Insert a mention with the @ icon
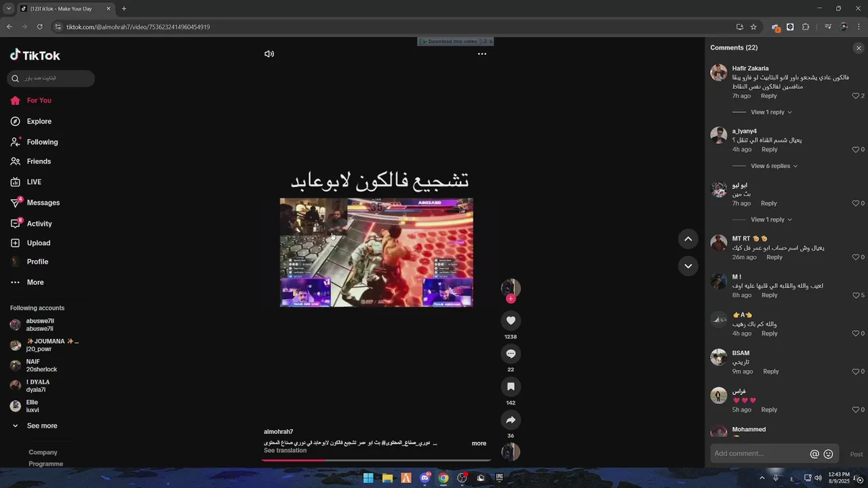Viewport: 868px width, 488px height. (x=814, y=454)
